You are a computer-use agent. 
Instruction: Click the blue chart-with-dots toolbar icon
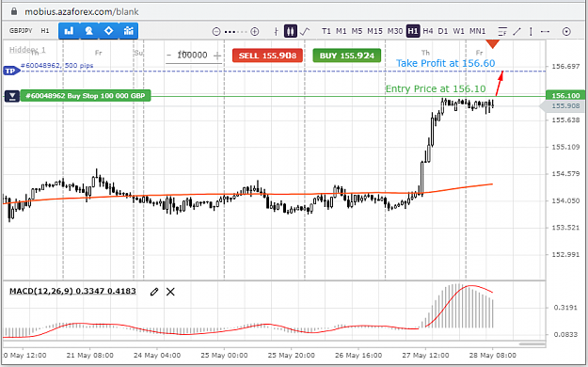coord(129,31)
